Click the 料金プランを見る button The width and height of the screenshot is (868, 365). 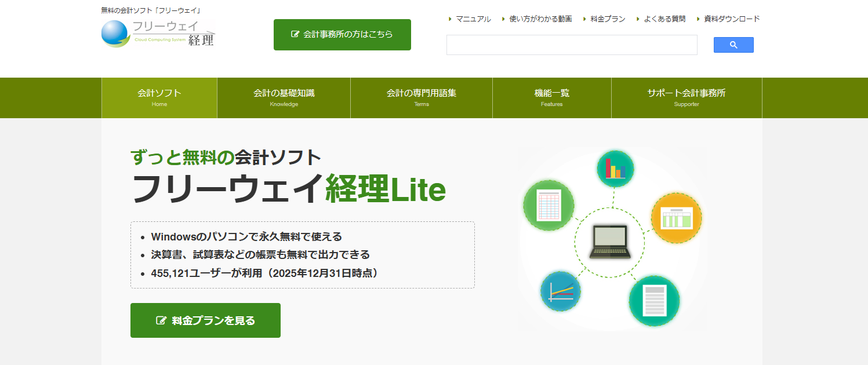pyautogui.click(x=205, y=320)
